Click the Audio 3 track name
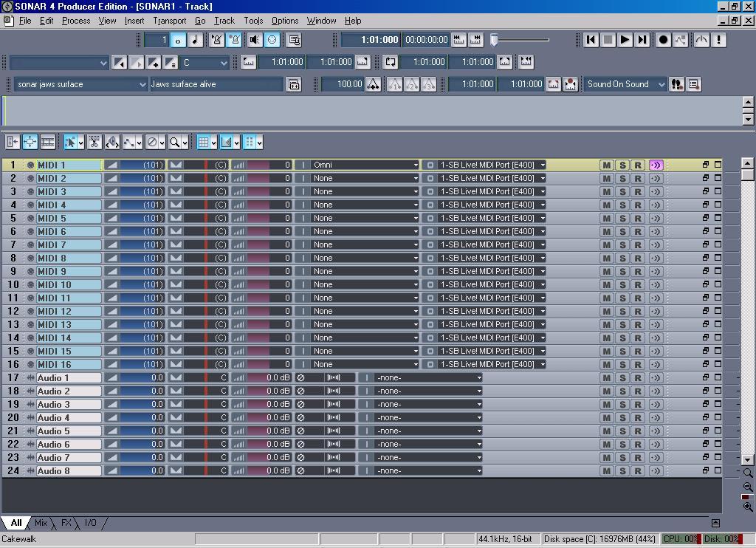 [x=69, y=404]
